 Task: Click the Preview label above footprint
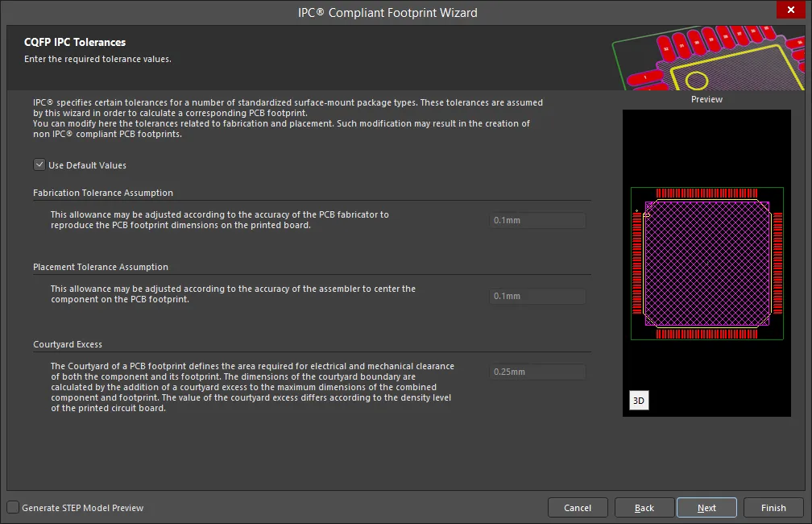[x=706, y=99]
